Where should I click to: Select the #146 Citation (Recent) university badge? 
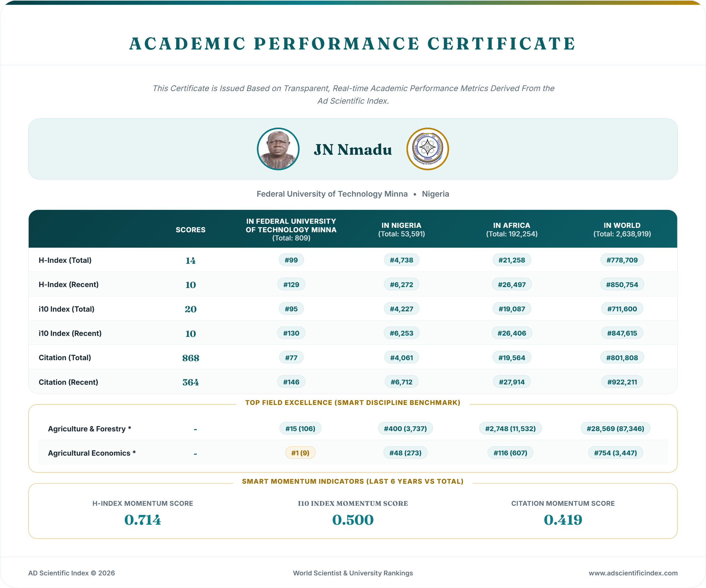pyautogui.click(x=291, y=382)
